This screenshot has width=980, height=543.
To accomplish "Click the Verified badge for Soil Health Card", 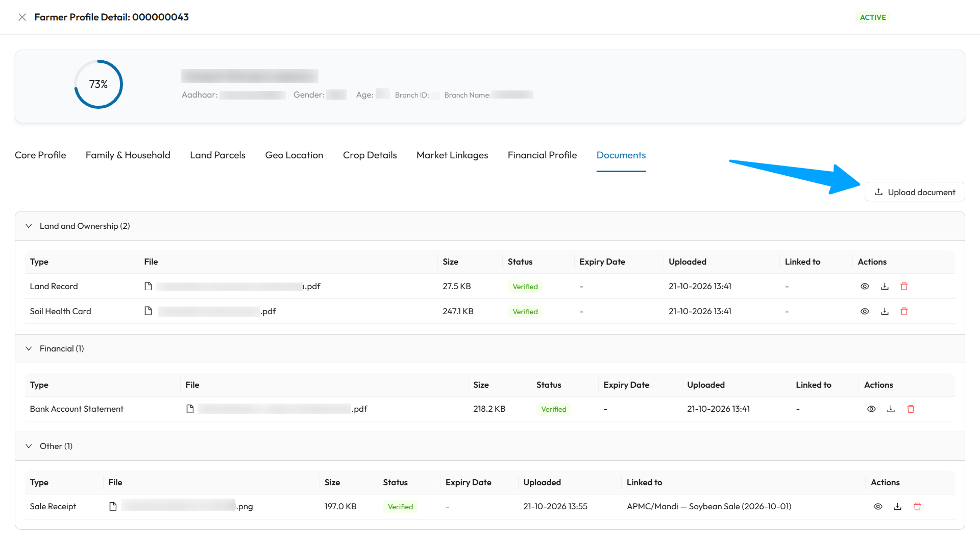I will (525, 312).
